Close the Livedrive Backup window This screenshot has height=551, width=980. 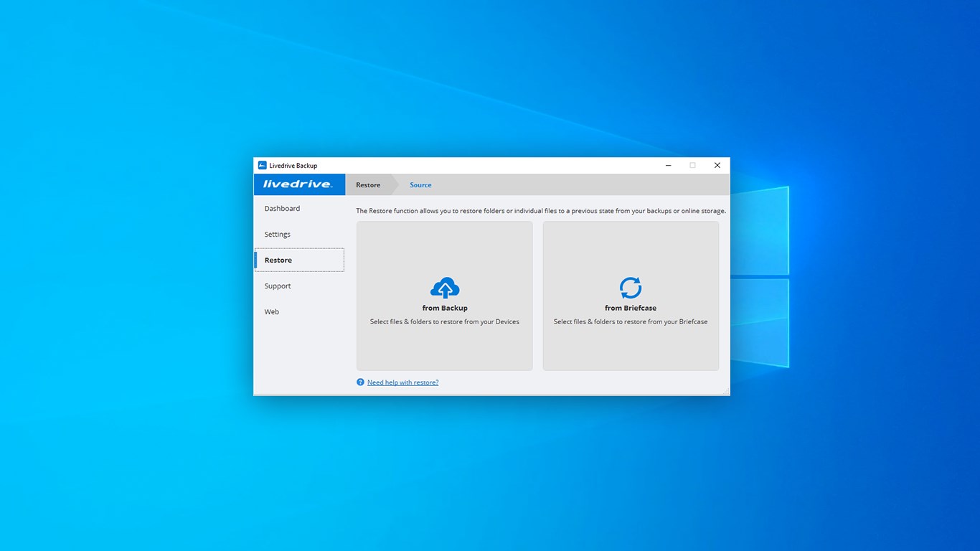(717, 165)
